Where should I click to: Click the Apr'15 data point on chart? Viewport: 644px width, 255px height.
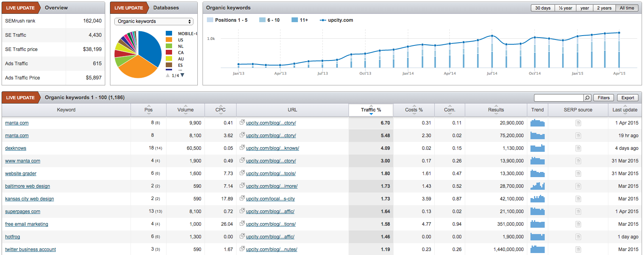tap(619, 33)
